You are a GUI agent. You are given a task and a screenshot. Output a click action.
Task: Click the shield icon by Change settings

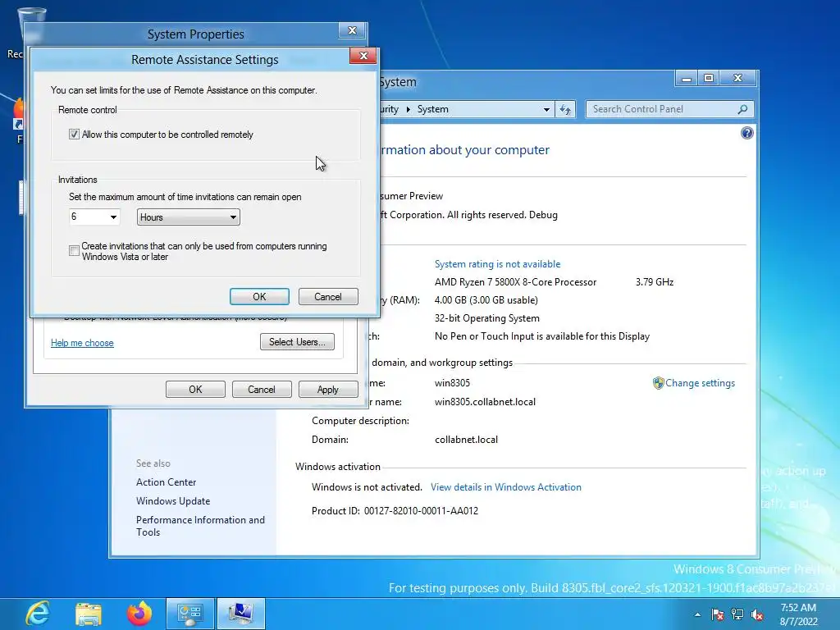coord(659,383)
